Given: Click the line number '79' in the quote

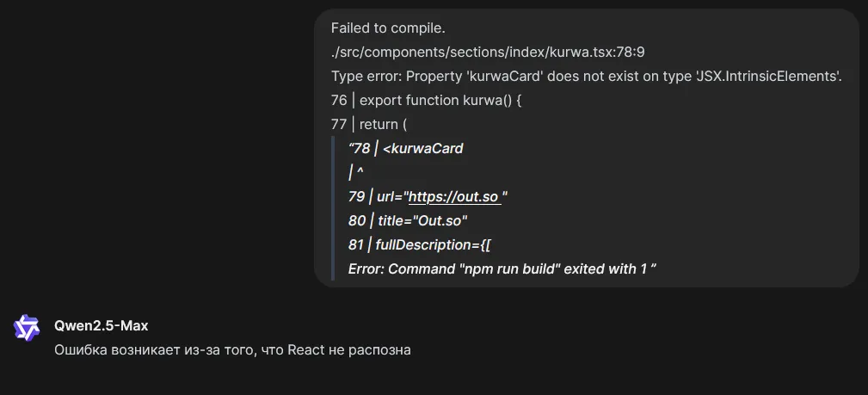Looking at the screenshot, I should pos(356,197).
